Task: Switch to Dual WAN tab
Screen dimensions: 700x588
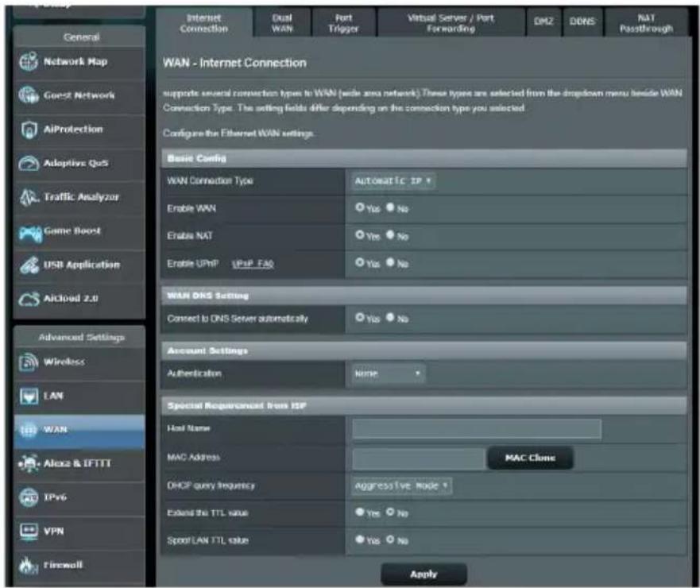Action: tap(282, 23)
